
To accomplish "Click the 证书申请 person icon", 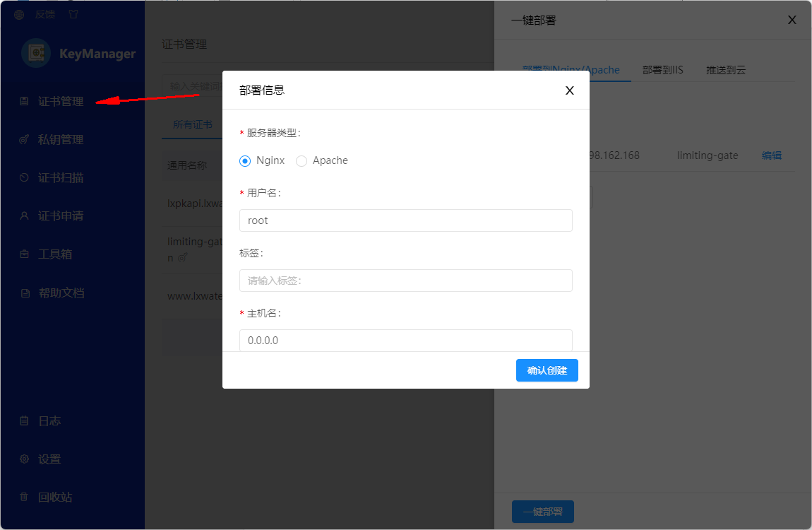I will [24, 216].
